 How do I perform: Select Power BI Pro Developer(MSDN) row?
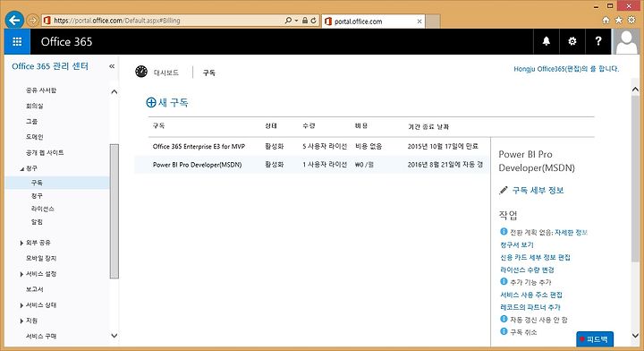312,165
